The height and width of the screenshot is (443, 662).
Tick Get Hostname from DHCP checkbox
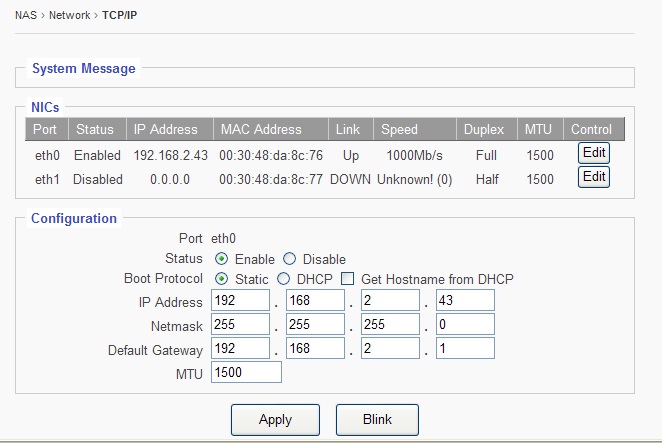coord(348,278)
